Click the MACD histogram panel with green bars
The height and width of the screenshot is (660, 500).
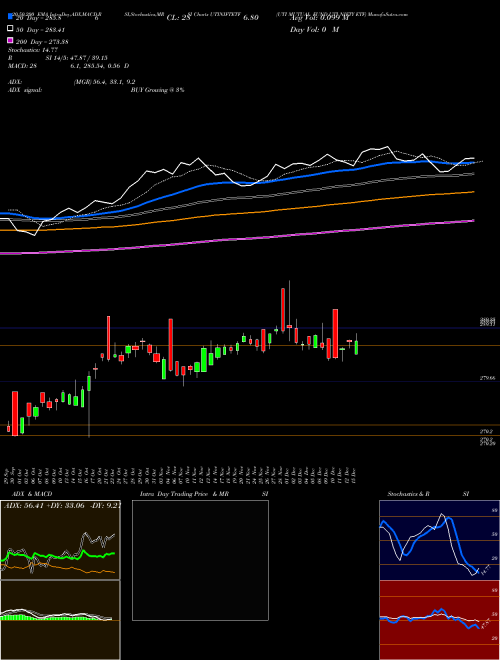60,620
